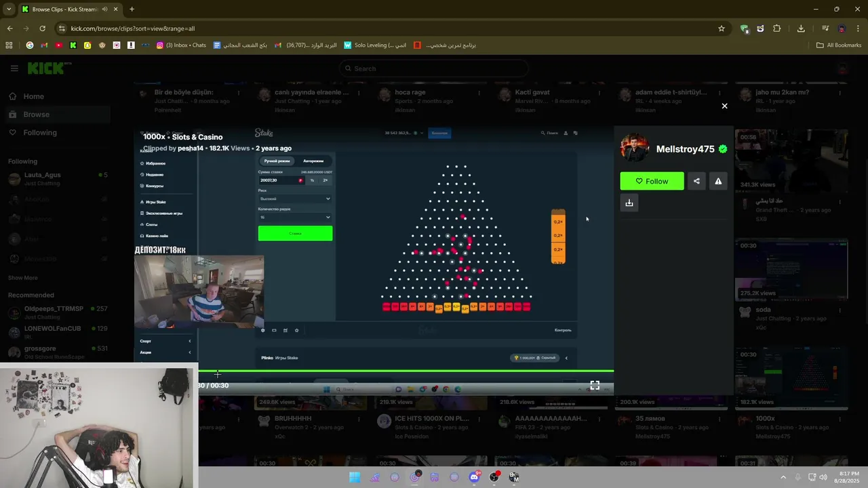Open the 341.3K views clip thumbnail
Viewport: 868px width, 488px height.
pyautogui.click(x=791, y=160)
